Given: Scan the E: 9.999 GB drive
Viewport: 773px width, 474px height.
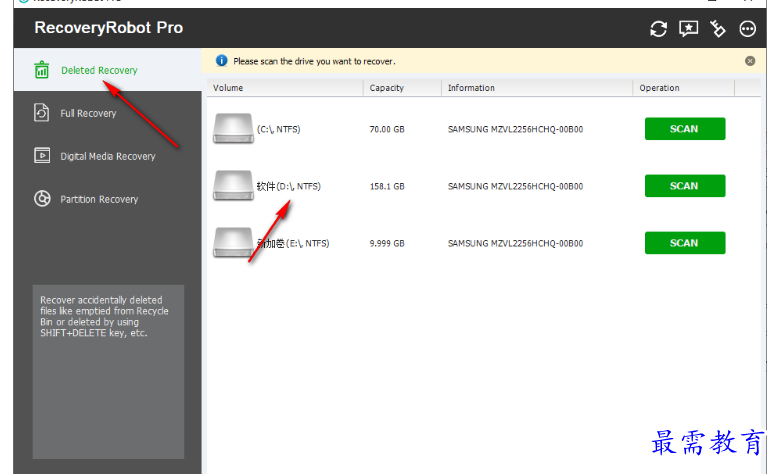Looking at the screenshot, I should point(685,243).
